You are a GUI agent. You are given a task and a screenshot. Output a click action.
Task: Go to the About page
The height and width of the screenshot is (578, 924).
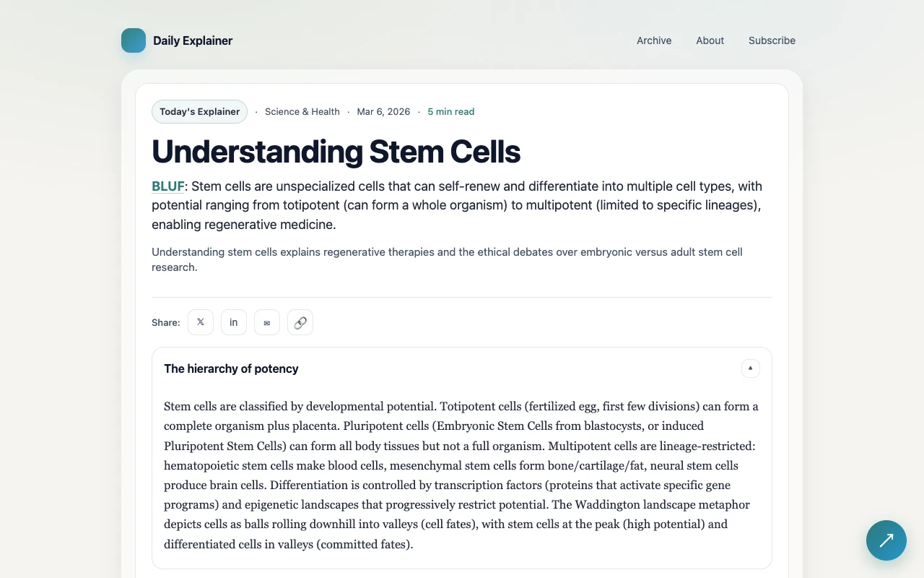tap(710, 40)
